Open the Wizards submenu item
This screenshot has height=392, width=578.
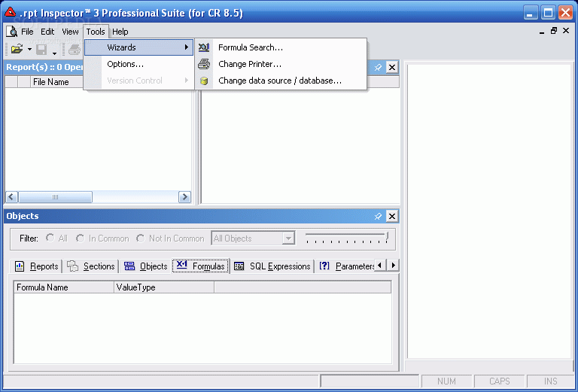coord(139,47)
